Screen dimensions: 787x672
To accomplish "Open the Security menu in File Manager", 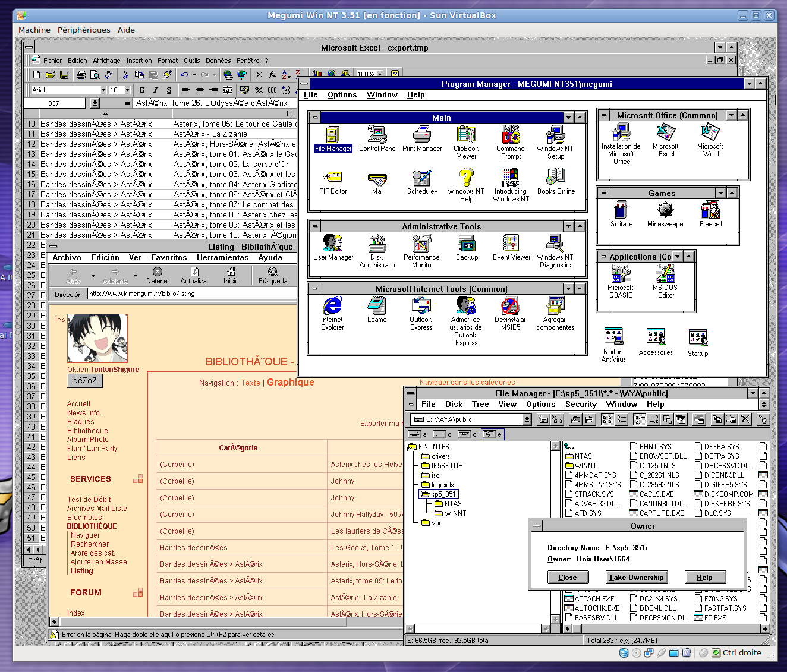I will [x=581, y=404].
